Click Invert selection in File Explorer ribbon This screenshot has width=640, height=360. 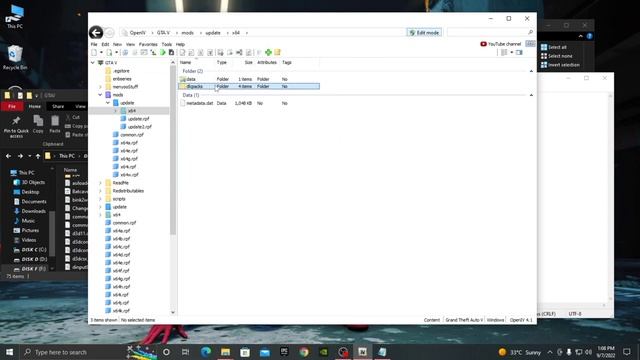coord(560,65)
